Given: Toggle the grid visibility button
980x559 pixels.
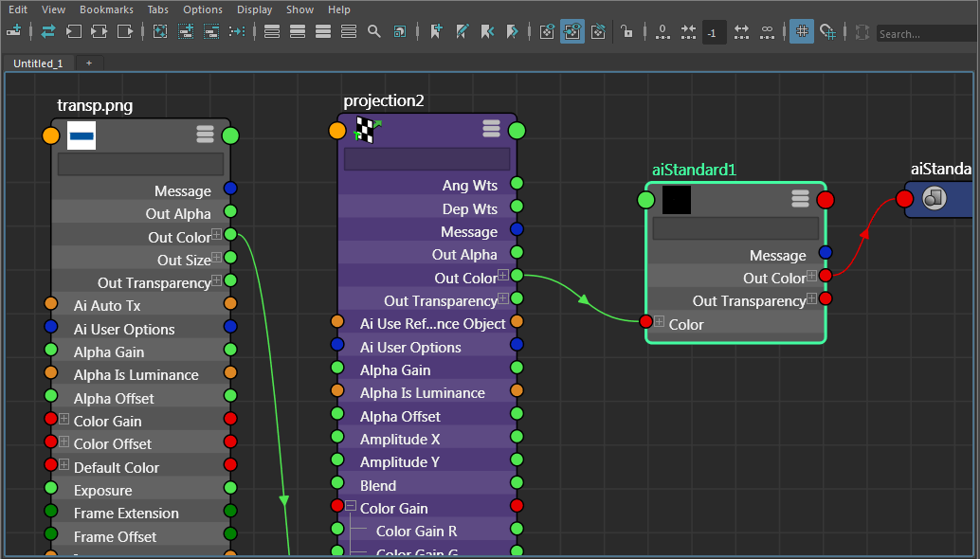Looking at the screenshot, I should pyautogui.click(x=802, y=31).
